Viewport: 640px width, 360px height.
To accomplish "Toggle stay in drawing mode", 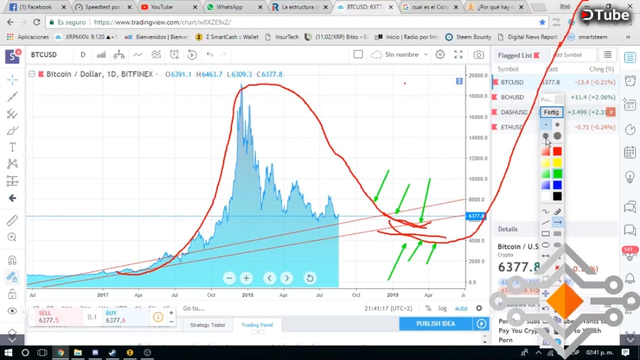I will click(12, 277).
